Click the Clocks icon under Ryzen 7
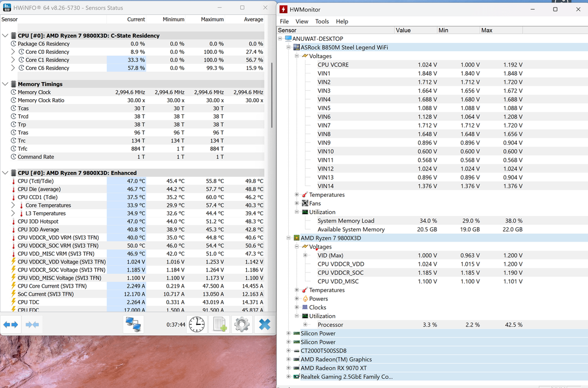This screenshot has height=388, width=588. [x=305, y=308]
